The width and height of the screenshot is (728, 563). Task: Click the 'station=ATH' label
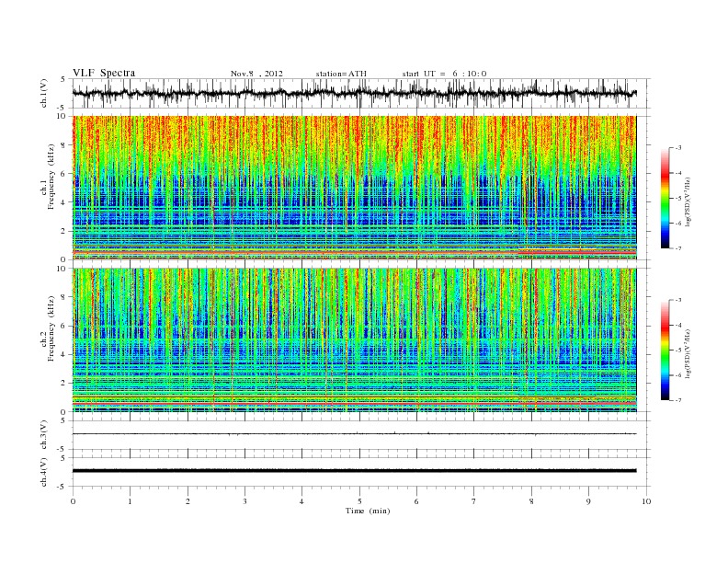click(x=341, y=74)
